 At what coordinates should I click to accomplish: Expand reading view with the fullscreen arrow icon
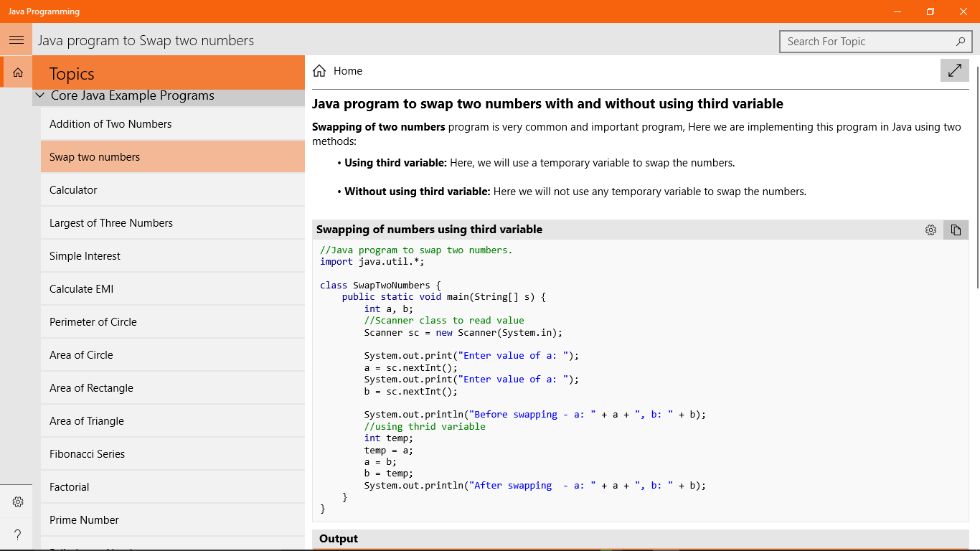pyautogui.click(x=954, y=70)
